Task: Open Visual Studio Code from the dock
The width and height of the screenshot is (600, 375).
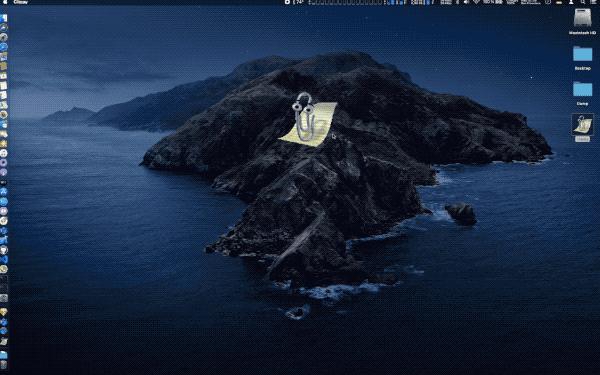Action: click(x=3, y=259)
